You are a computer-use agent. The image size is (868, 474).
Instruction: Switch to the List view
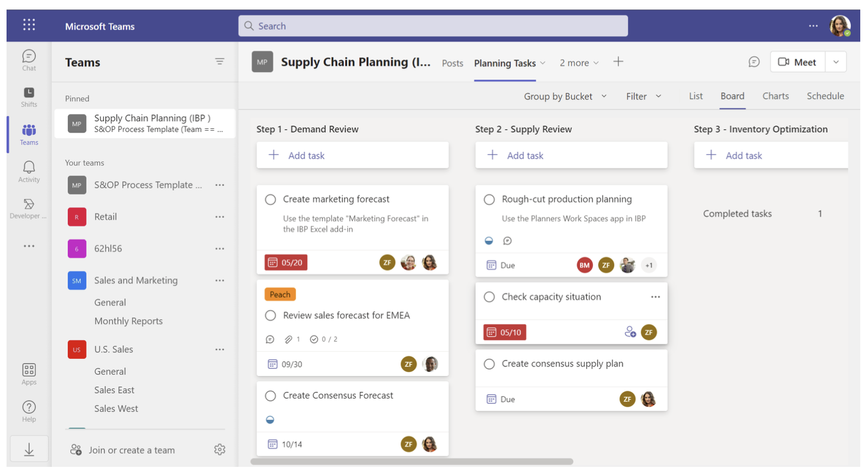point(696,96)
